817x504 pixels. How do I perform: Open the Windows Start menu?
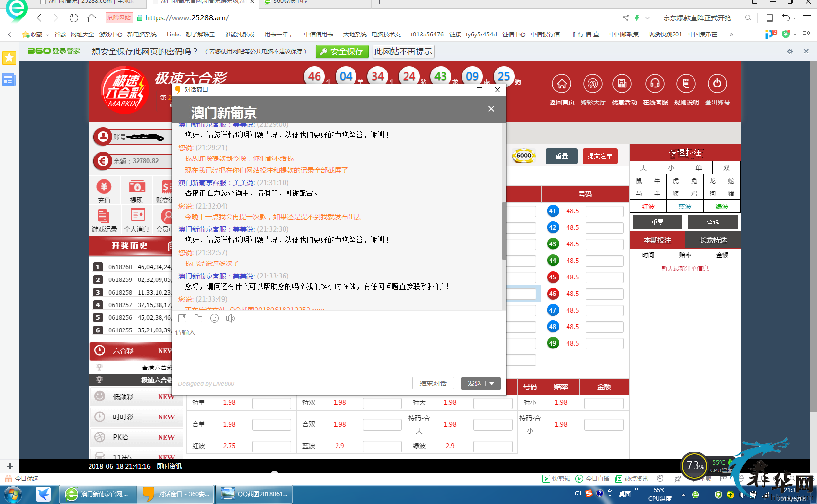pos(13,494)
